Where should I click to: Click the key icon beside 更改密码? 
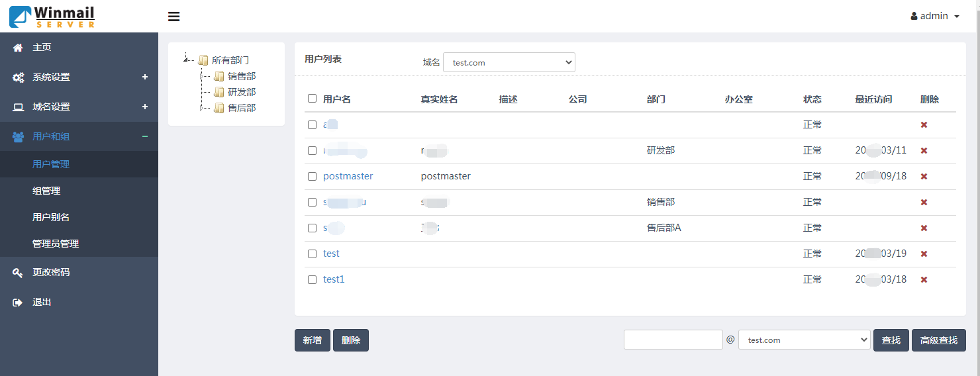[18, 272]
